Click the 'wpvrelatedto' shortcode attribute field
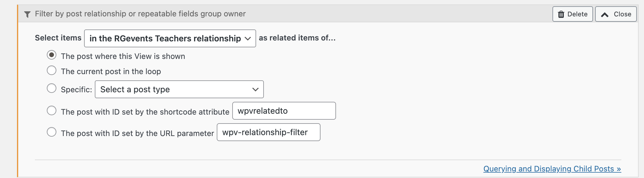644x178 pixels. pyautogui.click(x=284, y=111)
